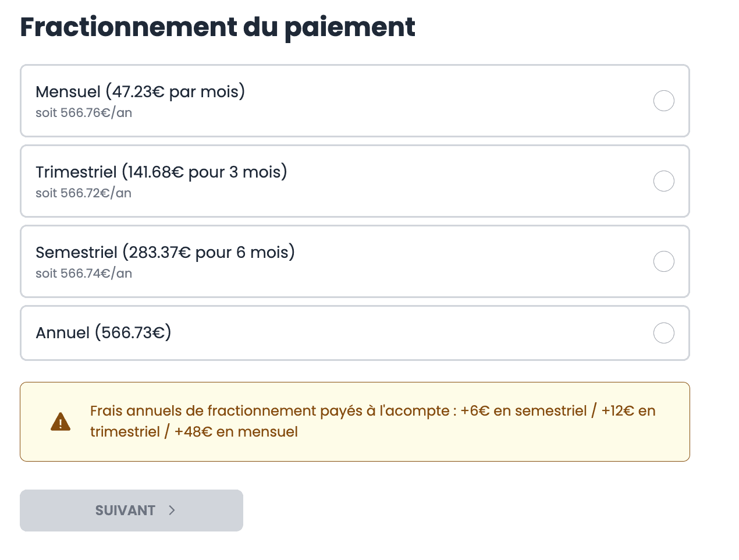Select the Trimestriel radio button

pyautogui.click(x=663, y=181)
